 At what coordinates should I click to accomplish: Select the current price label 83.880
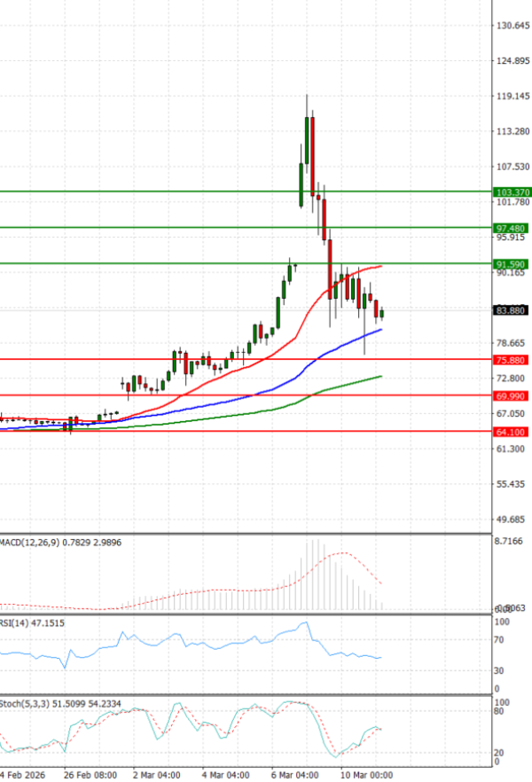(512, 310)
